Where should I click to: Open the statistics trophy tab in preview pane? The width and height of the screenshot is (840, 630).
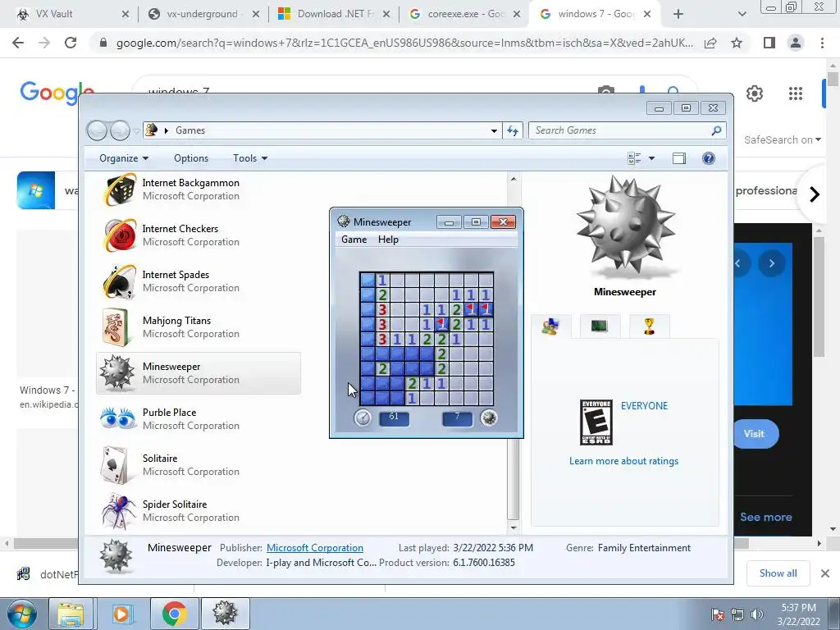(x=649, y=326)
